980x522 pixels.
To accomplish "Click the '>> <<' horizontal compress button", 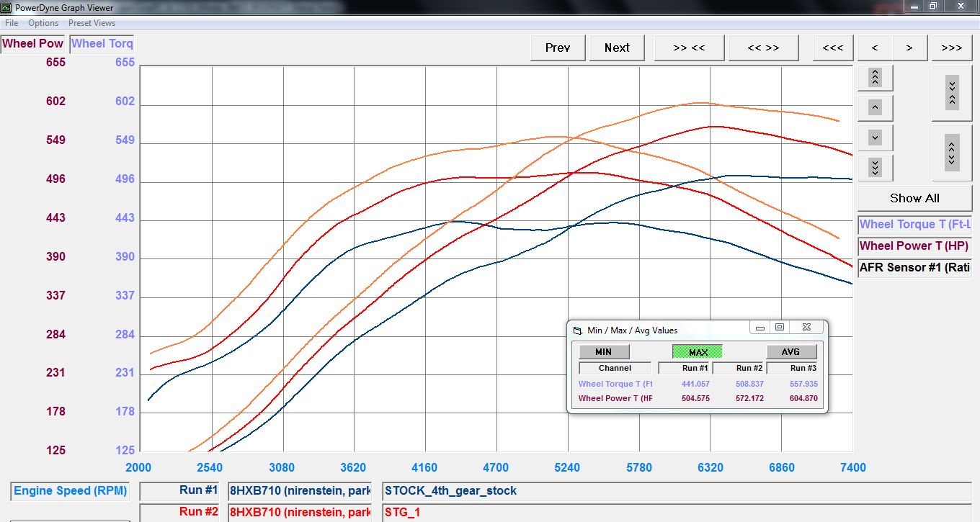I will [689, 48].
